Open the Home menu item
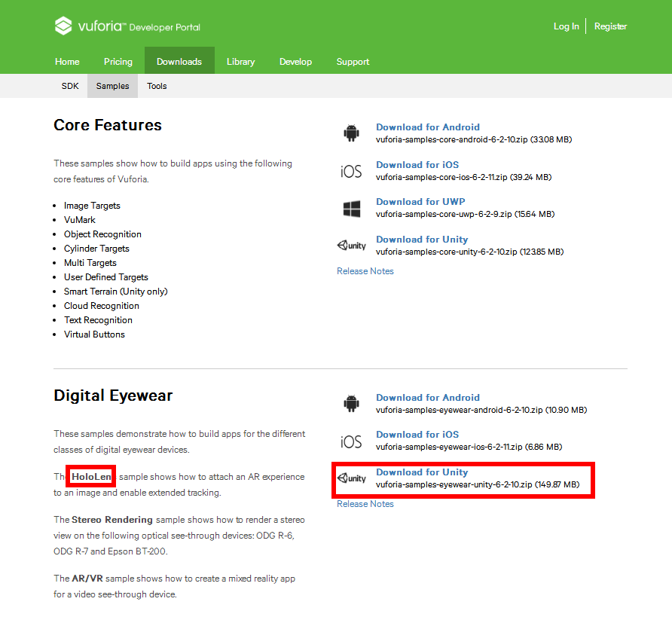The height and width of the screenshot is (623, 672). 67,62
